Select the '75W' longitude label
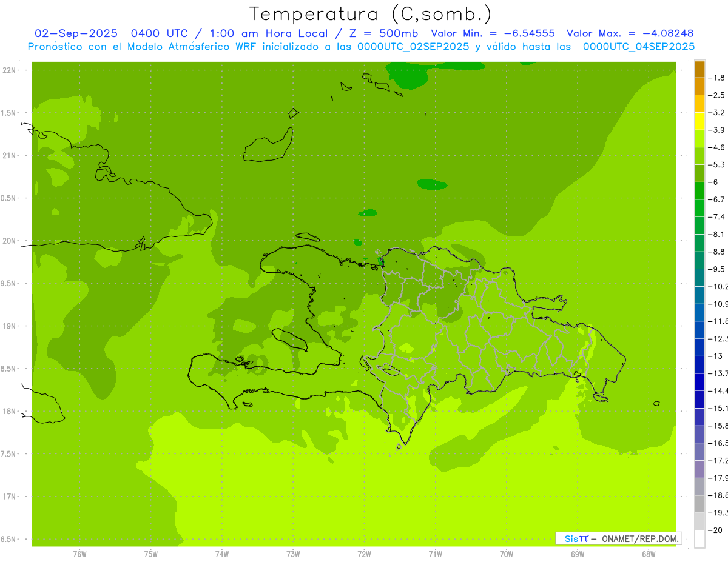 coord(150,554)
